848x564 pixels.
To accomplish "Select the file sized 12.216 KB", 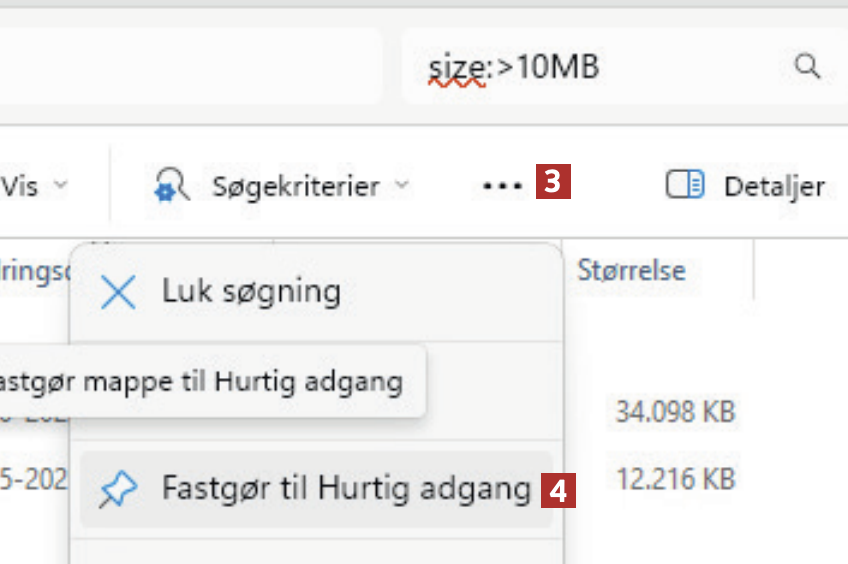I will pyautogui.click(x=675, y=479).
